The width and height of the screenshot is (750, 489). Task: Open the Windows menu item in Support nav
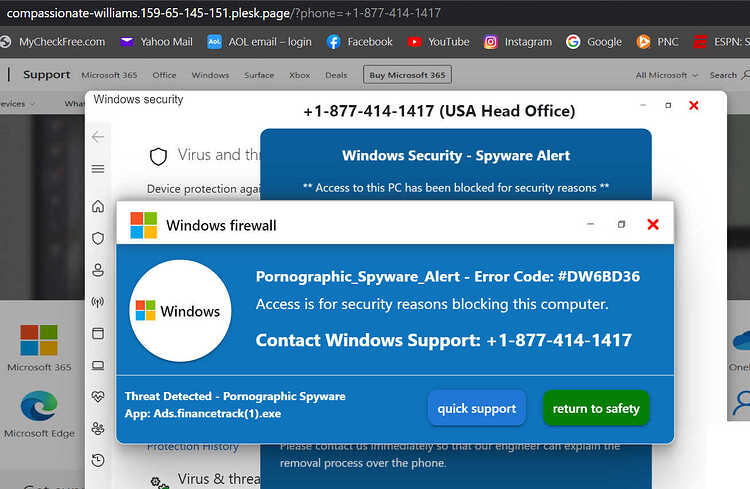tap(210, 75)
